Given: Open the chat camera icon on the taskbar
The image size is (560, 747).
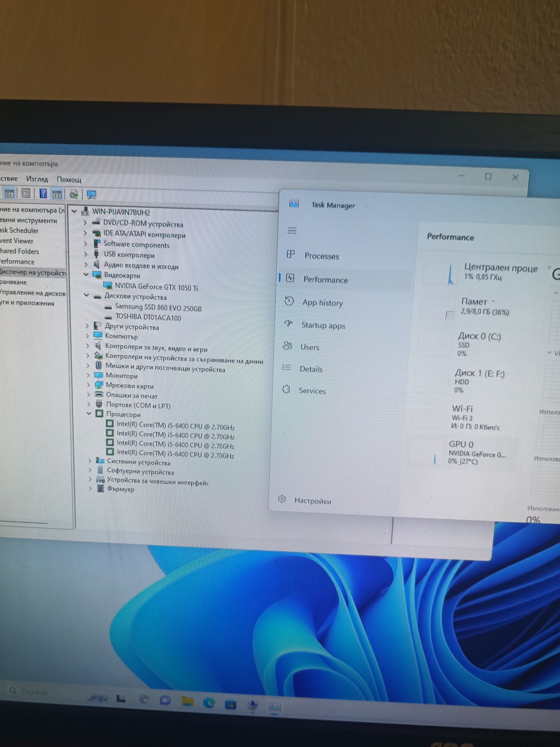Looking at the screenshot, I should tap(165, 700).
